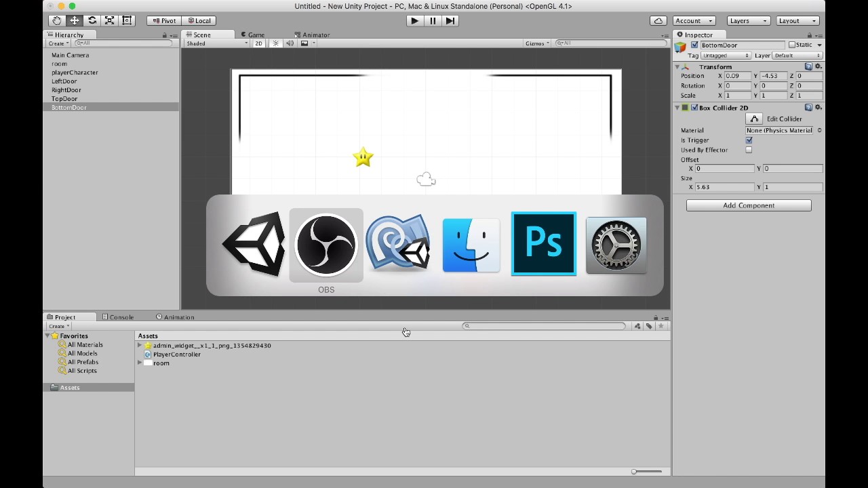The image size is (868, 488).
Task: Start Play mode
Action: pyautogui.click(x=414, y=21)
